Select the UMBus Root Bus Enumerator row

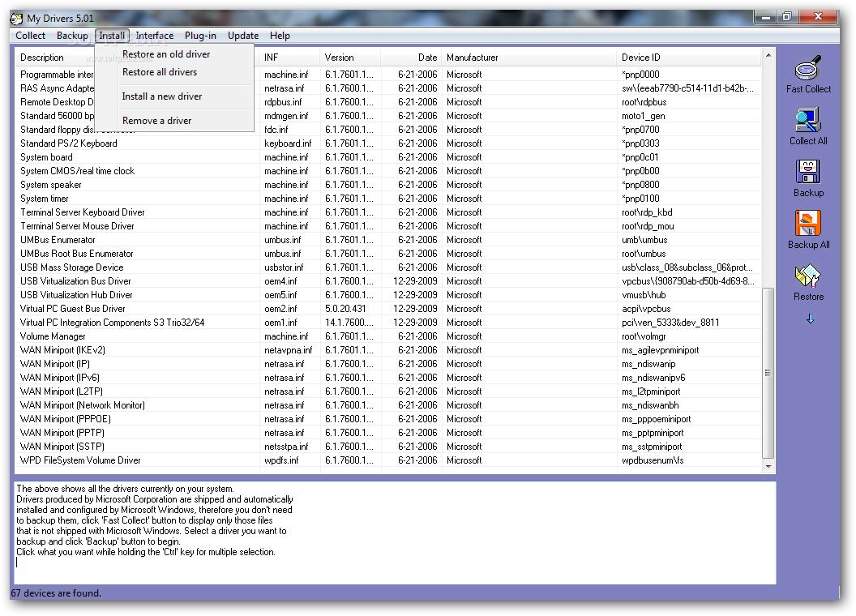388,254
